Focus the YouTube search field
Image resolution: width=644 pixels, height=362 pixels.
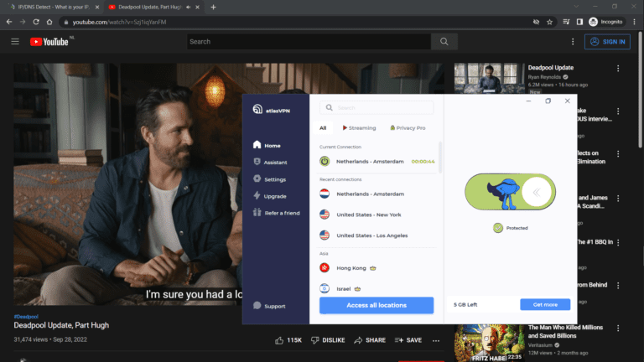coord(309,41)
